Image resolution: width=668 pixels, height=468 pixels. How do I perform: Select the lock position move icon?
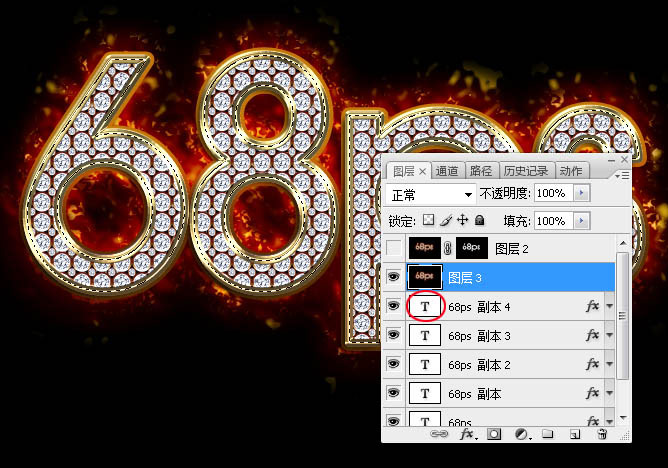[462, 220]
